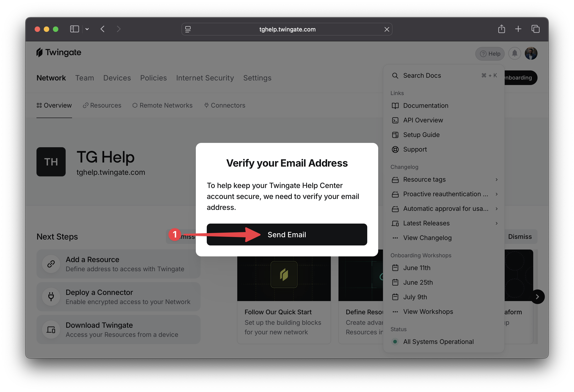Open the notifications bell icon
The height and width of the screenshot is (392, 574).
coord(515,53)
